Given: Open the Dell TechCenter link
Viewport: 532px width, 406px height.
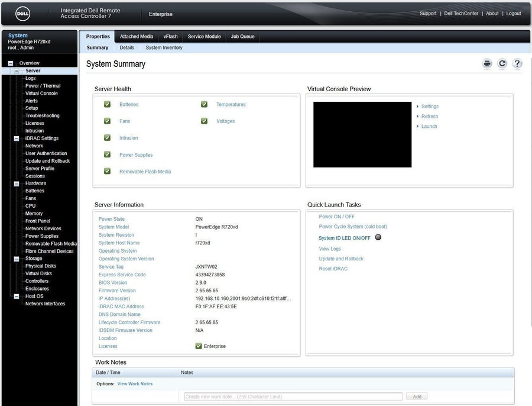Looking at the screenshot, I should 461,14.
